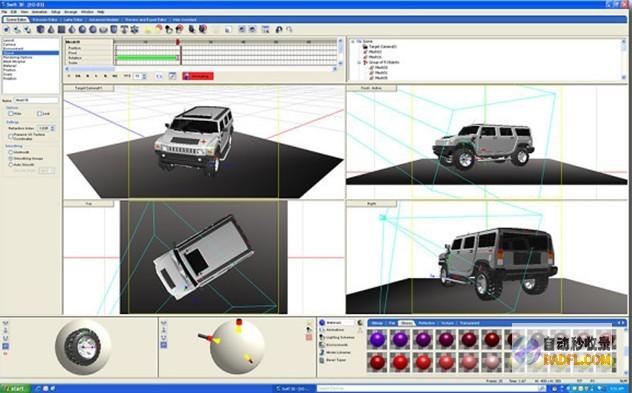
Task: Click the Refraction Index stepper arrows
Action: click(x=52, y=128)
